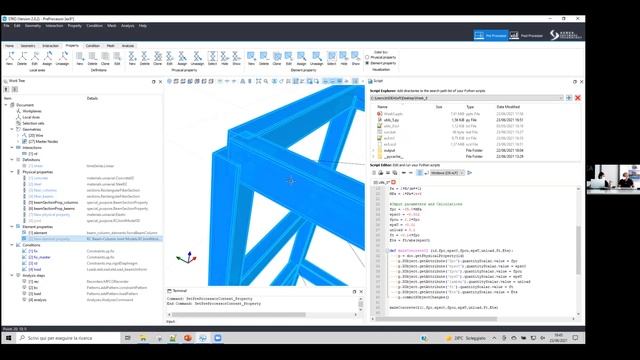The height and width of the screenshot is (360, 640).
Task: Expand the __pycache__ folder row
Action: [373, 157]
